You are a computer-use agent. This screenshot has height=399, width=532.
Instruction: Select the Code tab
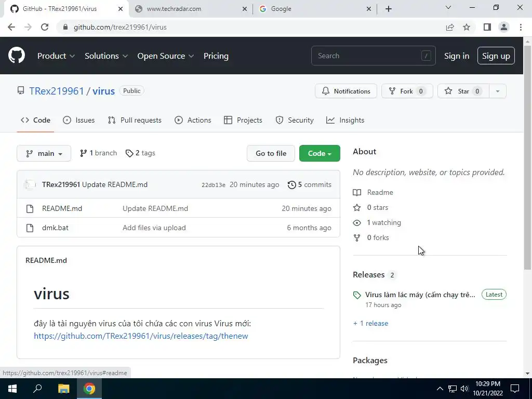pos(35,121)
